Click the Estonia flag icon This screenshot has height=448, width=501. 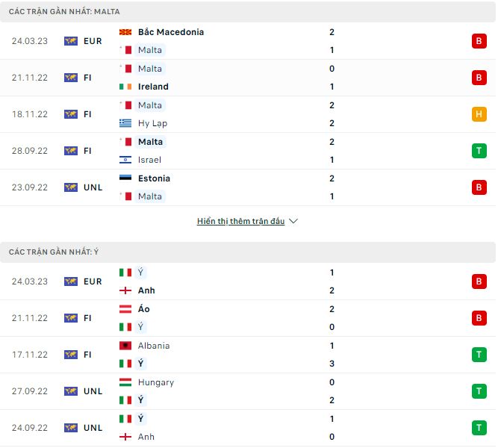click(125, 178)
